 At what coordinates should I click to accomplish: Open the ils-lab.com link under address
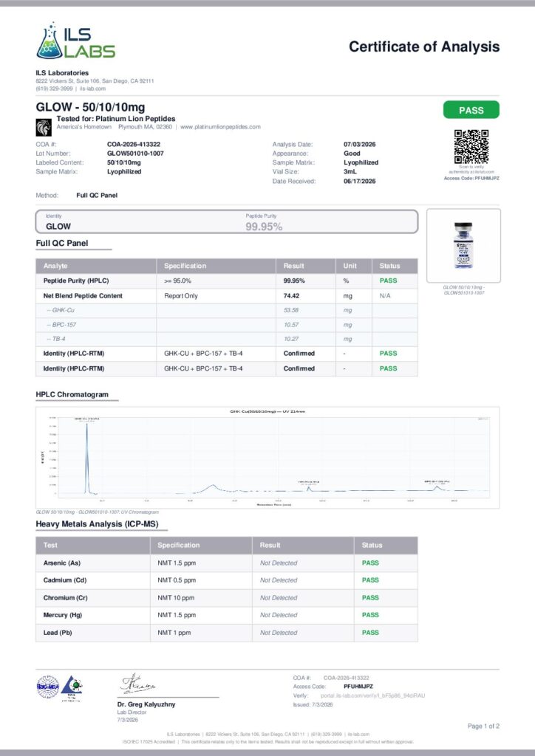point(92,89)
